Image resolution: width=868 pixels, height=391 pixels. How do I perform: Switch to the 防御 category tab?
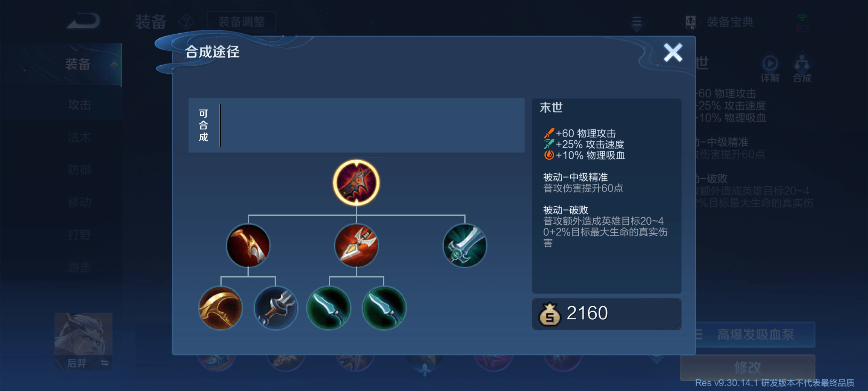click(x=79, y=170)
